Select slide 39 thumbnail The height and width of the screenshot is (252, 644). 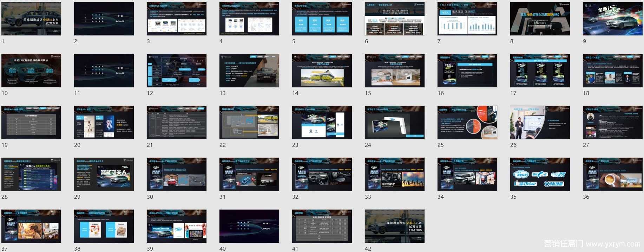point(177,226)
